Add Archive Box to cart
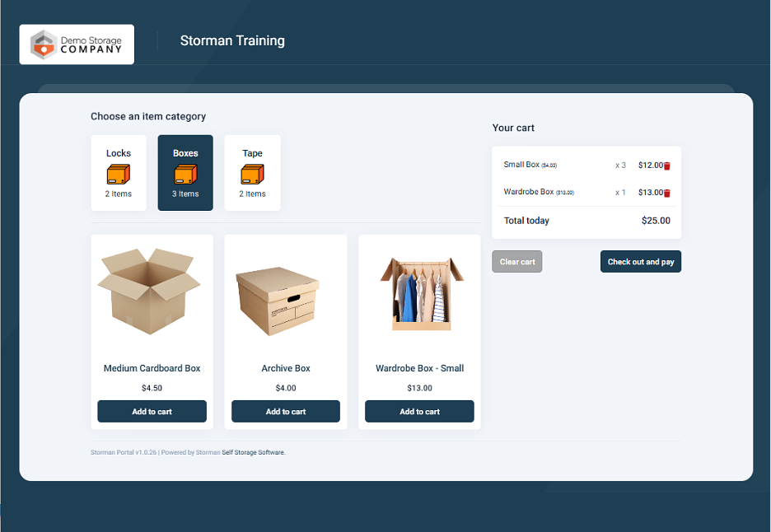The width and height of the screenshot is (771, 532). point(286,412)
